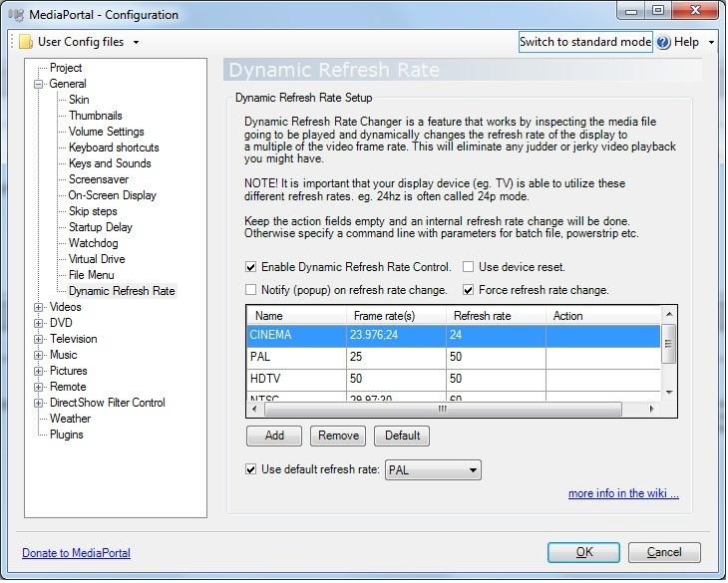Image resolution: width=728 pixels, height=583 pixels.
Task: Open Volume Settings in the tree
Action: pos(107,133)
